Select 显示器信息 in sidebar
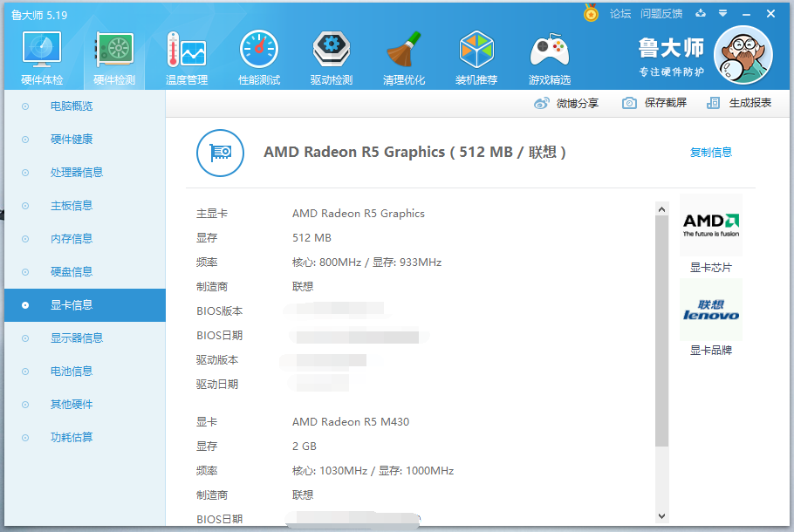Screen dimensions: 794x532 [x=86, y=338]
